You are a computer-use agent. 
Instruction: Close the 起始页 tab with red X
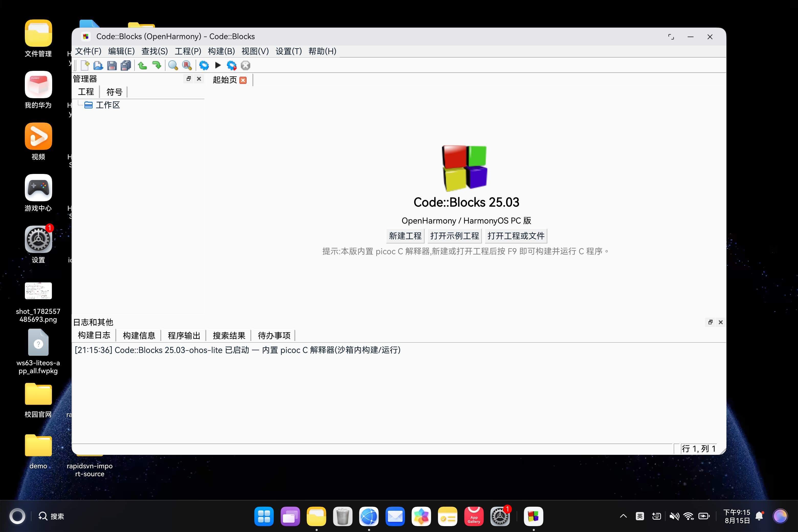click(243, 80)
